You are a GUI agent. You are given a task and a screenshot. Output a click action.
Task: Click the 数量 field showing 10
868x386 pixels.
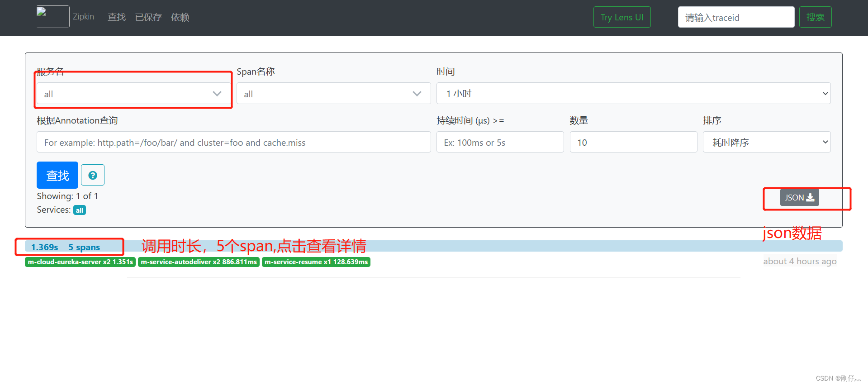point(633,142)
